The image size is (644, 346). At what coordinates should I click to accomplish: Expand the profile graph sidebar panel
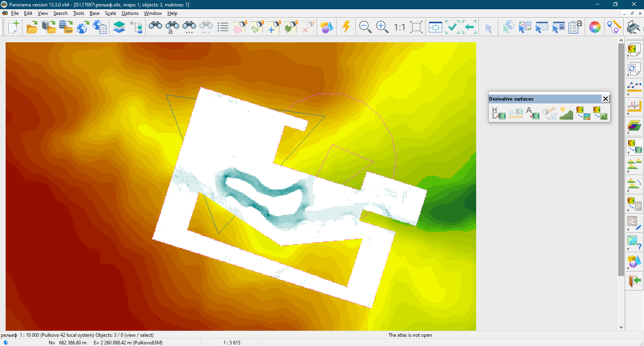(x=634, y=107)
